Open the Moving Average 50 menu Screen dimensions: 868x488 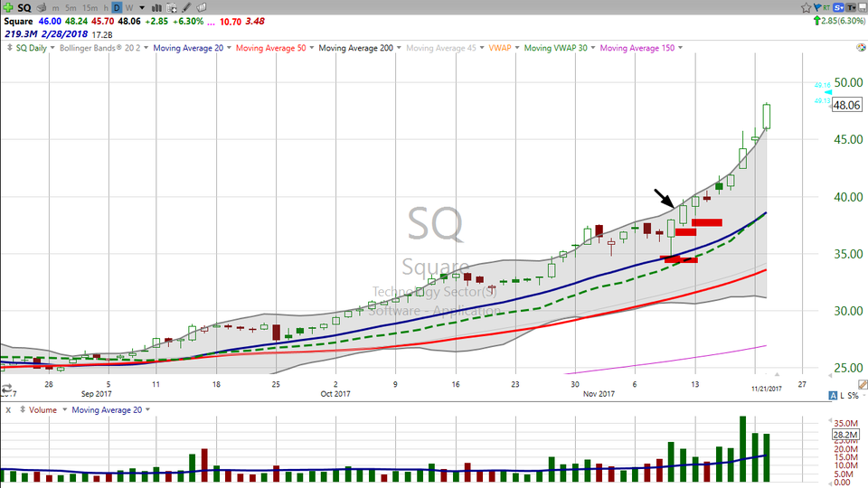tap(275, 48)
